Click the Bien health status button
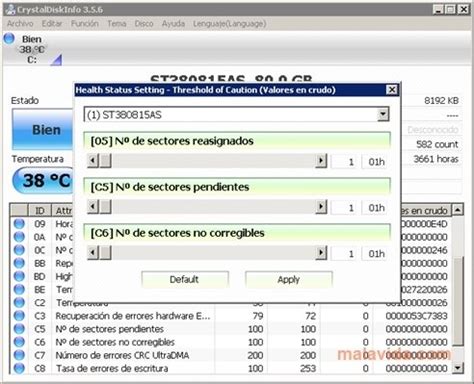 point(43,129)
